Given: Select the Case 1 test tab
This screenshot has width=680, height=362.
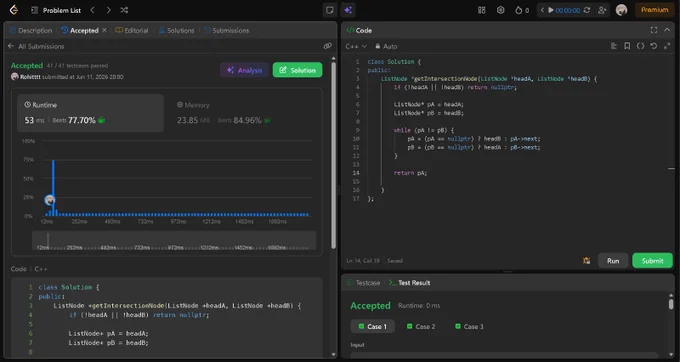Looking at the screenshot, I should (x=373, y=326).
